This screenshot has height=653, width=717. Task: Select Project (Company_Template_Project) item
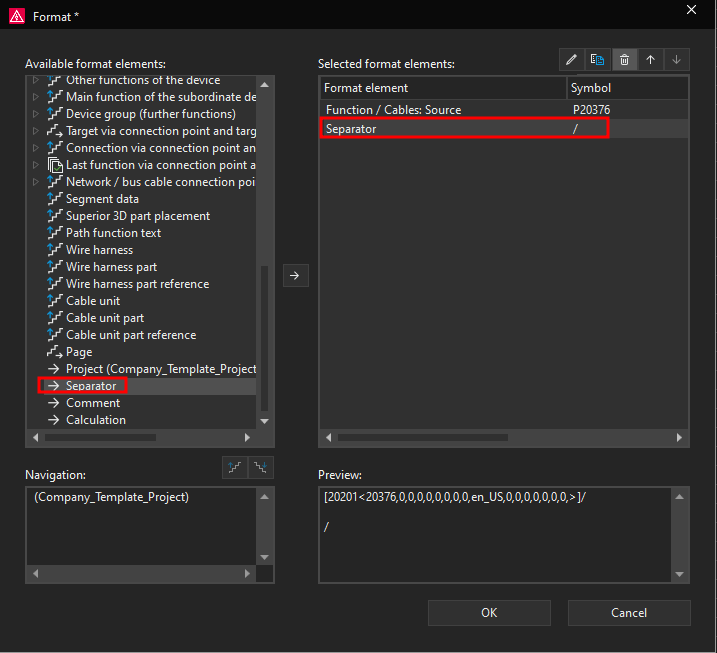click(x=161, y=369)
